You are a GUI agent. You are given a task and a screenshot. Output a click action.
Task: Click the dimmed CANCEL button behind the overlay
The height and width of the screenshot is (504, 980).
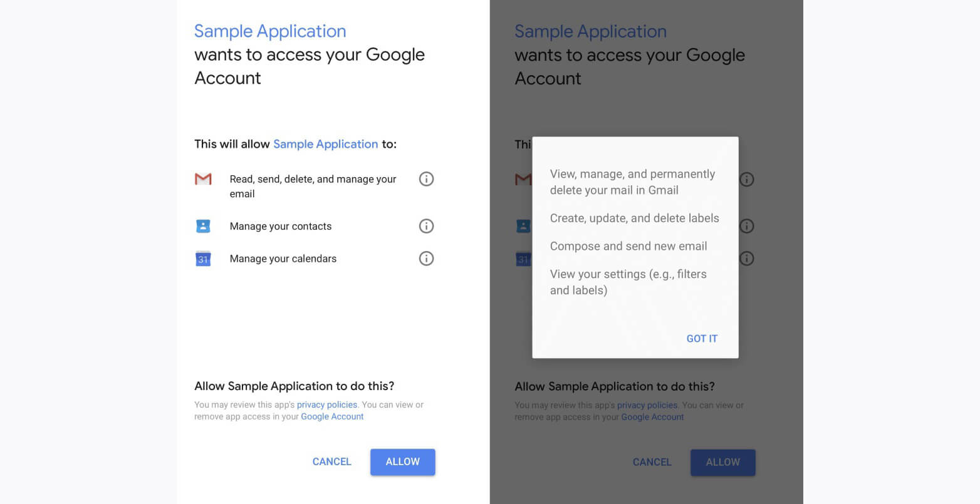pyautogui.click(x=652, y=463)
